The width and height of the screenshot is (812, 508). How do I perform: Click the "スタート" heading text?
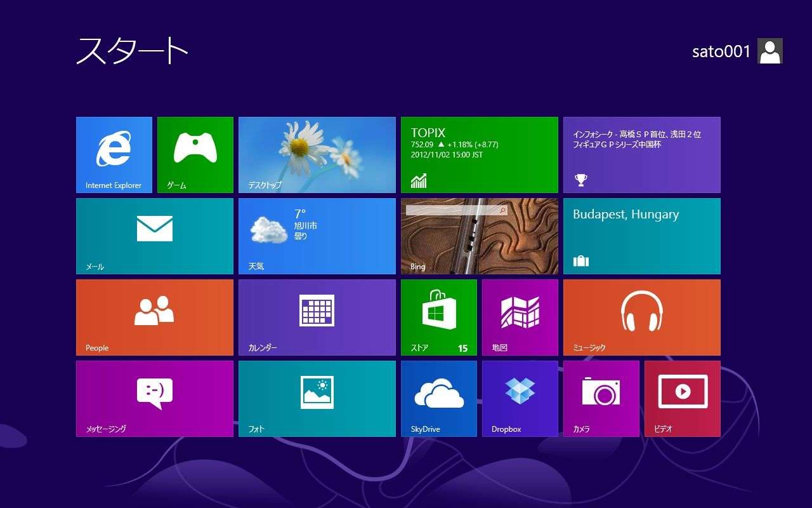tap(132, 51)
